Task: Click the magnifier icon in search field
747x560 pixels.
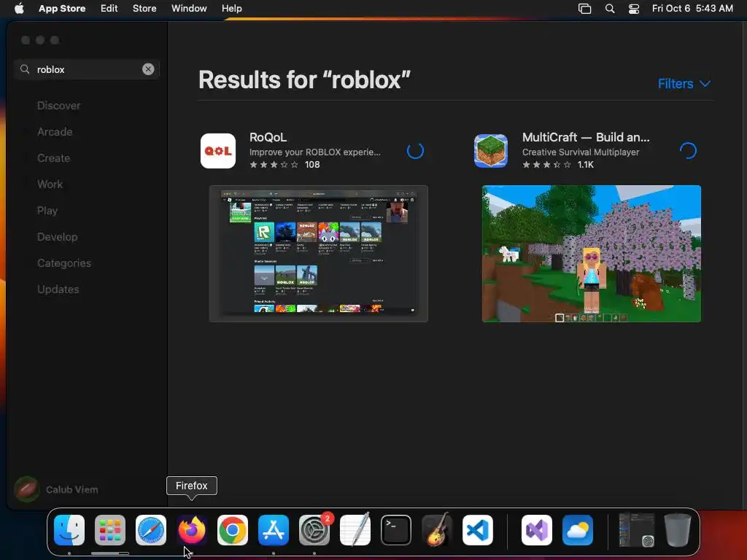Action: click(x=25, y=69)
